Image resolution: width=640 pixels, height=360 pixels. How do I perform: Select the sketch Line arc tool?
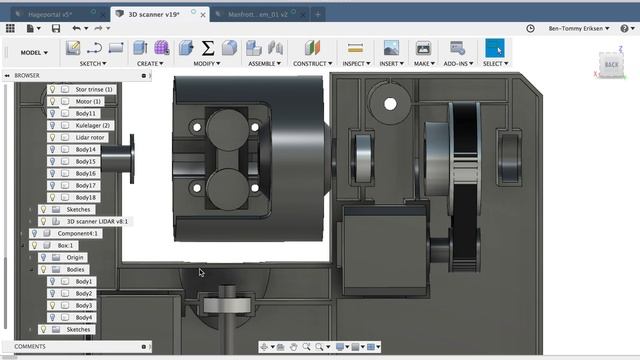(x=94, y=48)
